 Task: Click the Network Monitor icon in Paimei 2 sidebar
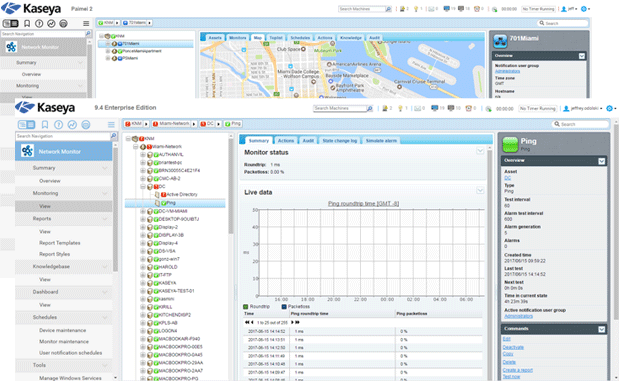[x=11, y=47]
